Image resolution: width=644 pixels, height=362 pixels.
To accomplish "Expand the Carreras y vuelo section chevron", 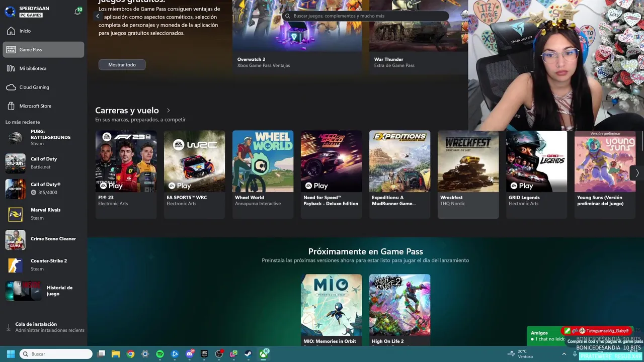I will [168, 110].
